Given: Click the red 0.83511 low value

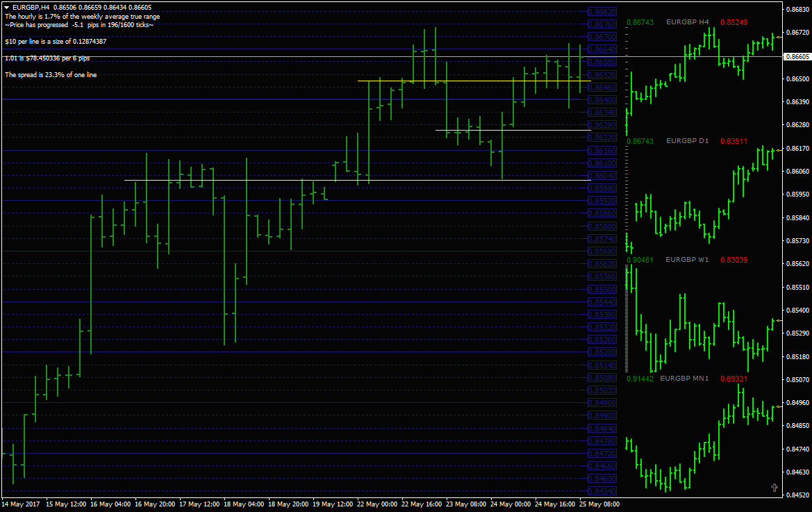Looking at the screenshot, I should coord(734,141).
